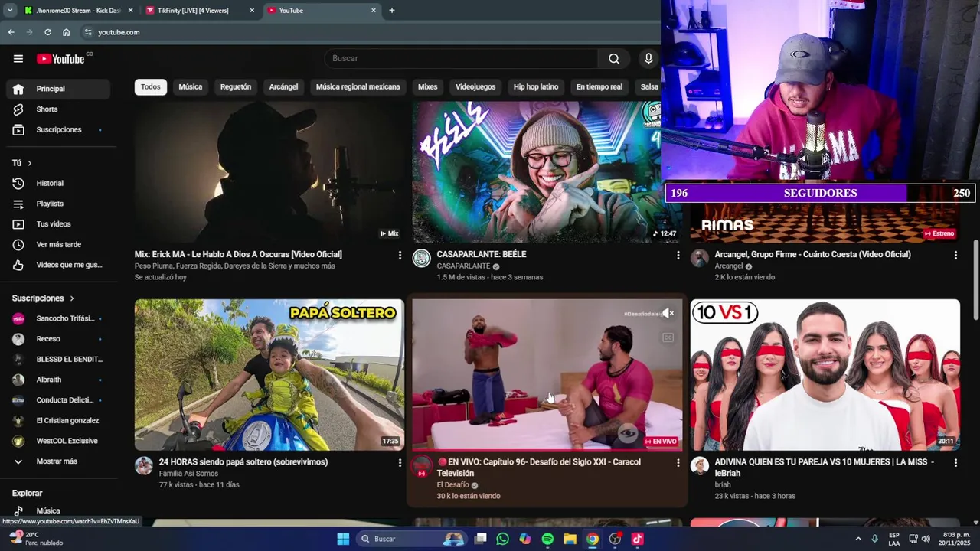Viewport: 980px width, 551px height.
Task: Select Hip hop latino chip
Action: pyautogui.click(x=536, y=86)
